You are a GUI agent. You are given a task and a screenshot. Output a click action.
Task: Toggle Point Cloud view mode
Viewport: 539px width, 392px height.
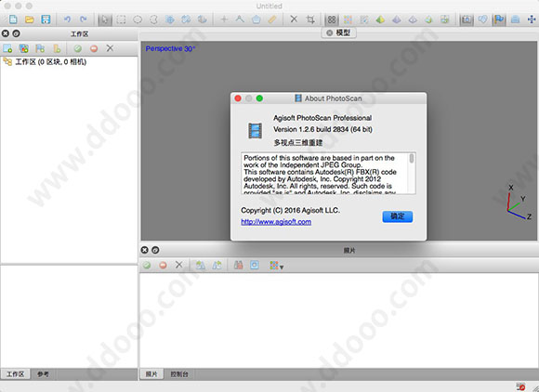point(332,20)
